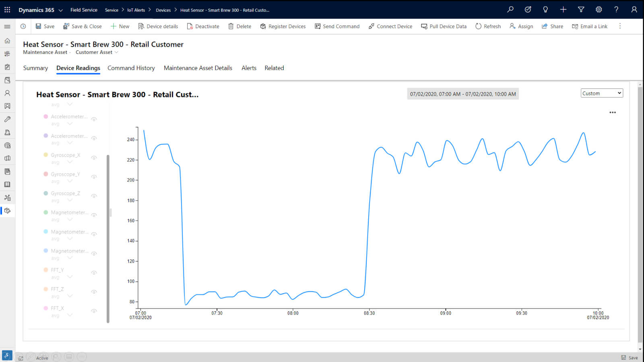This screenshot has height=362, width=644.
Task: Click Email a Link command
Action: (590, 27)
